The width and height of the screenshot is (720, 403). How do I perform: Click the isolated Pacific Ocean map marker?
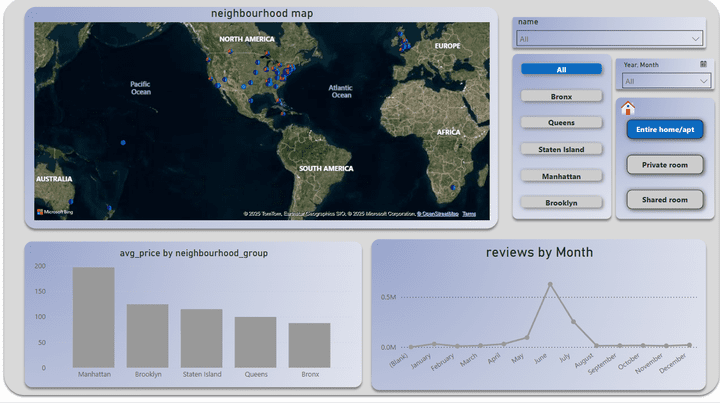pyautogui.click(x=123, y=143)
